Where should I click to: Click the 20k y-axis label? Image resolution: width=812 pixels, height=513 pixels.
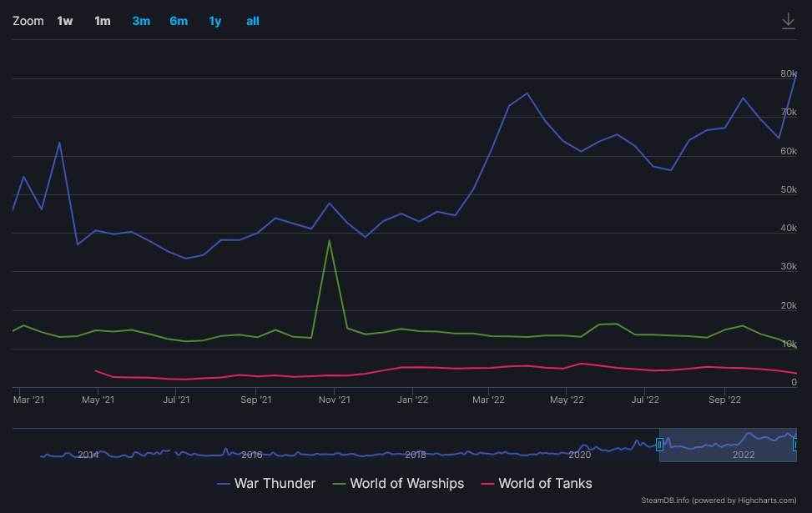tap(788, 305)
